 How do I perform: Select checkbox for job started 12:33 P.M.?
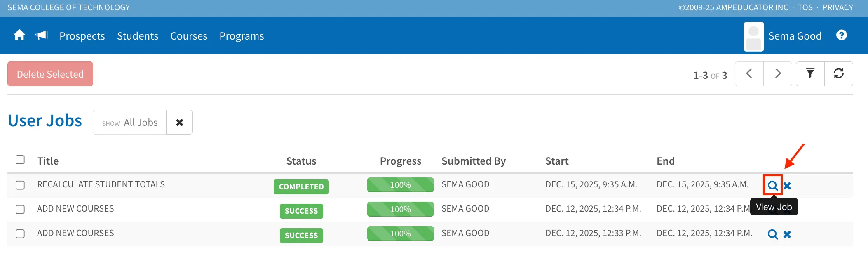pos(20,234)
